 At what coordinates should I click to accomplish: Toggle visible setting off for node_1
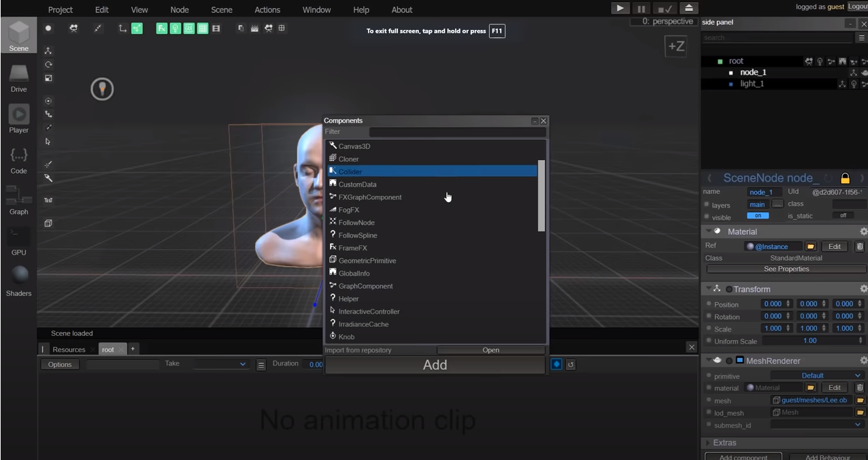[x=758, y=216]
